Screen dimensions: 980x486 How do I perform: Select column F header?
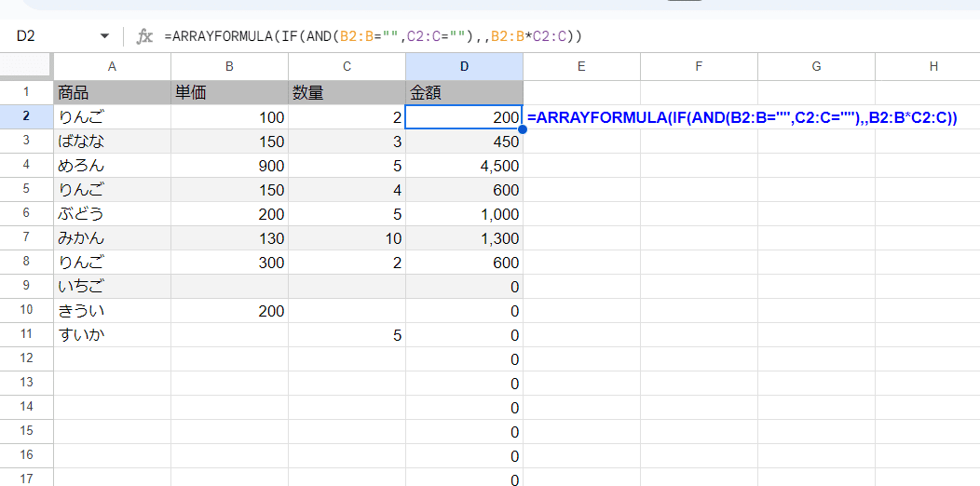[699, 67]
